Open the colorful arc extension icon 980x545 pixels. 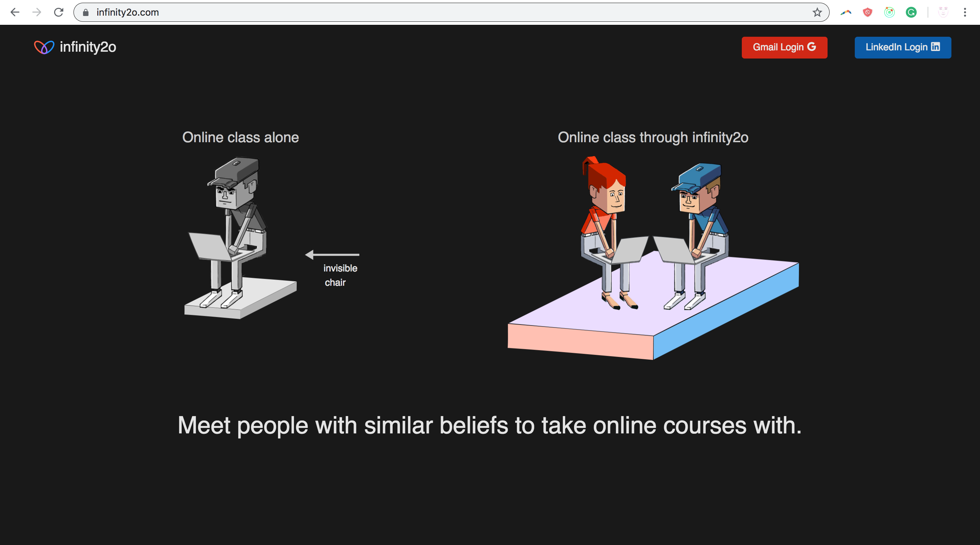pos(846,13)
